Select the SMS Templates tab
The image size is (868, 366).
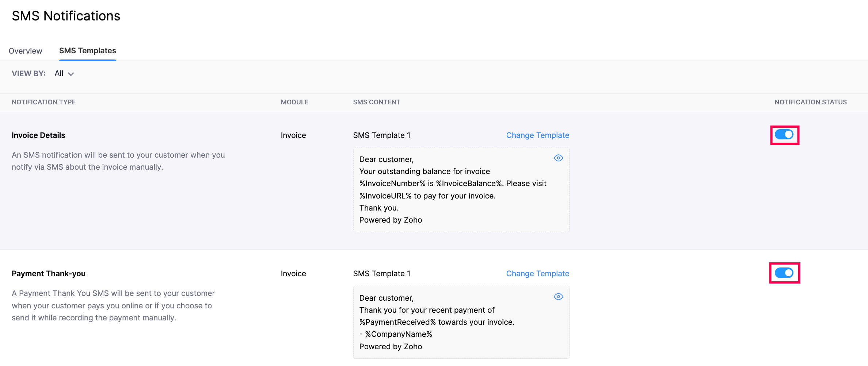click(87, 51)
